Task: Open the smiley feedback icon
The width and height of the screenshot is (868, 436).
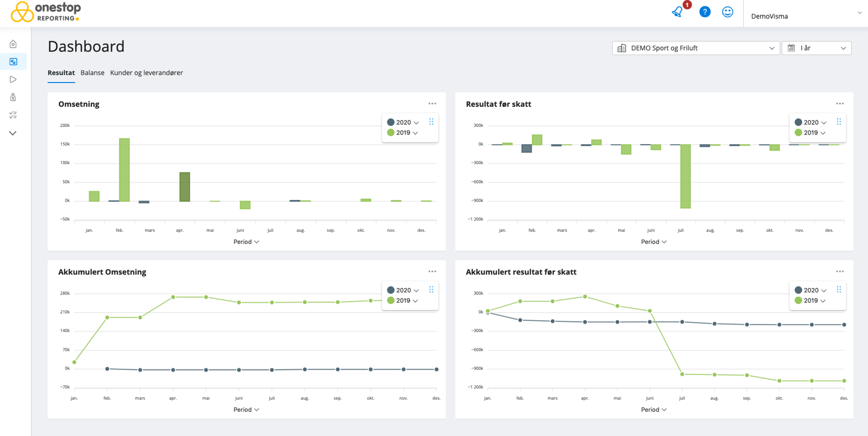Action: (x=728, y=12)
